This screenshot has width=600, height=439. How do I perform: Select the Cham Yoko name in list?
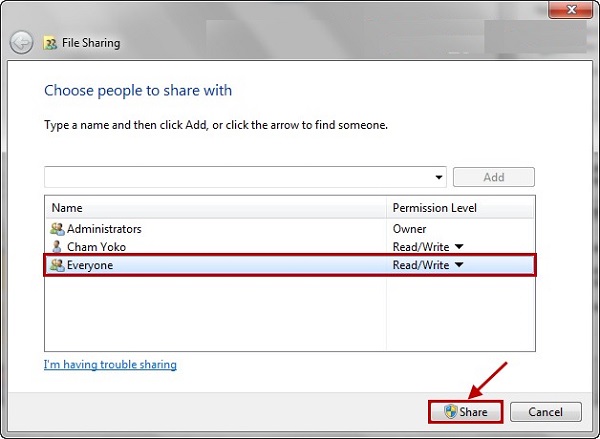(x=96, y=247)
